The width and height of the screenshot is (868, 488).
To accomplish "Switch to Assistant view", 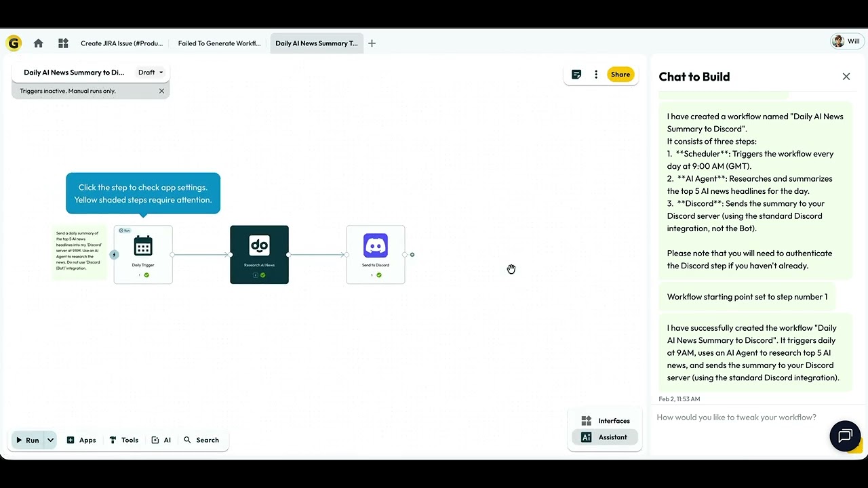I will click(605, 437).
